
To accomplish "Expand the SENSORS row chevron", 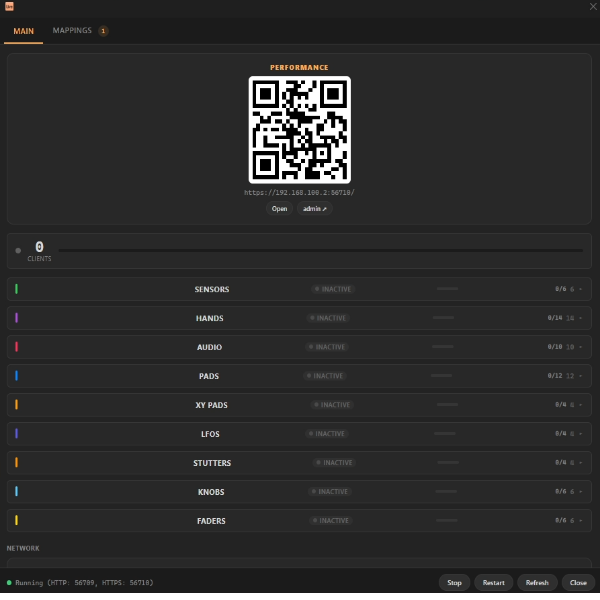I will click(x=580, y=289).
